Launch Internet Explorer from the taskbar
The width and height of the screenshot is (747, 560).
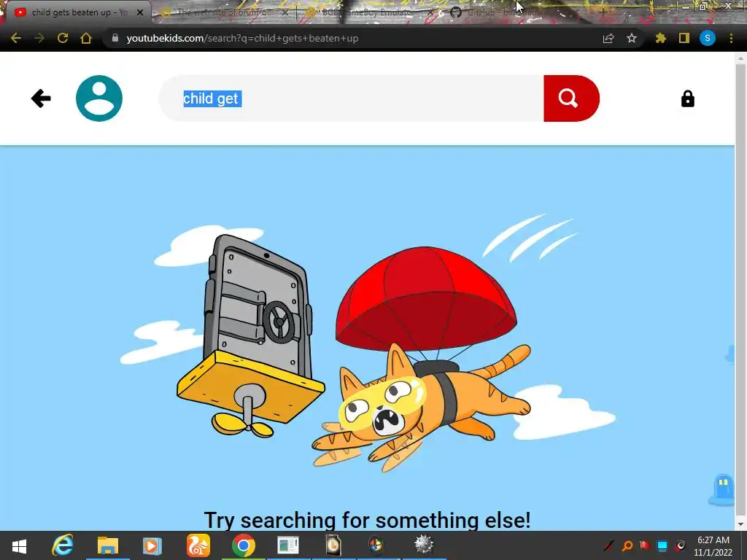click(x=63, y=545)
